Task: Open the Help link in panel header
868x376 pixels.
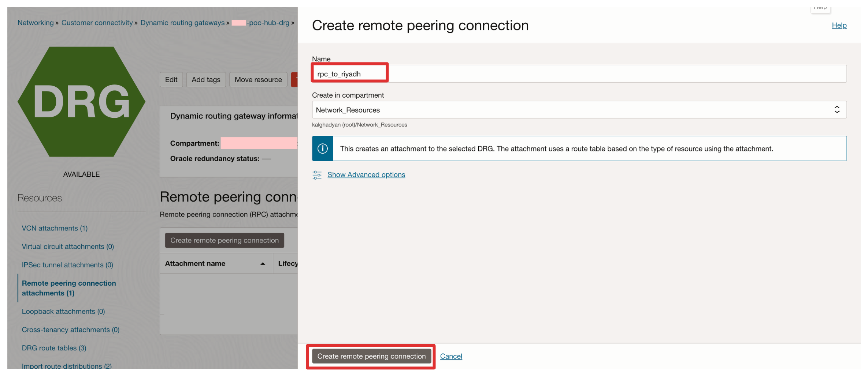Action: [x=839, y=25]
